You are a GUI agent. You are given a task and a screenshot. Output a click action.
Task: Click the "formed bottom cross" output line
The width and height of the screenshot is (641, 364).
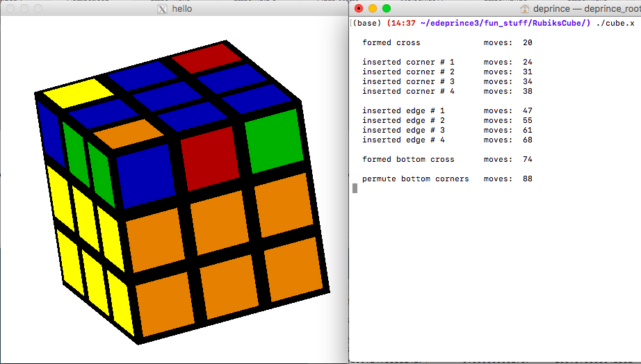407,159
